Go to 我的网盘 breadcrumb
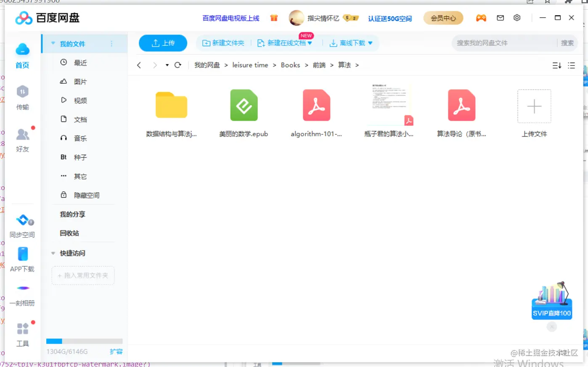The width and height of the screenshot is (588, 367). (207, 65)
